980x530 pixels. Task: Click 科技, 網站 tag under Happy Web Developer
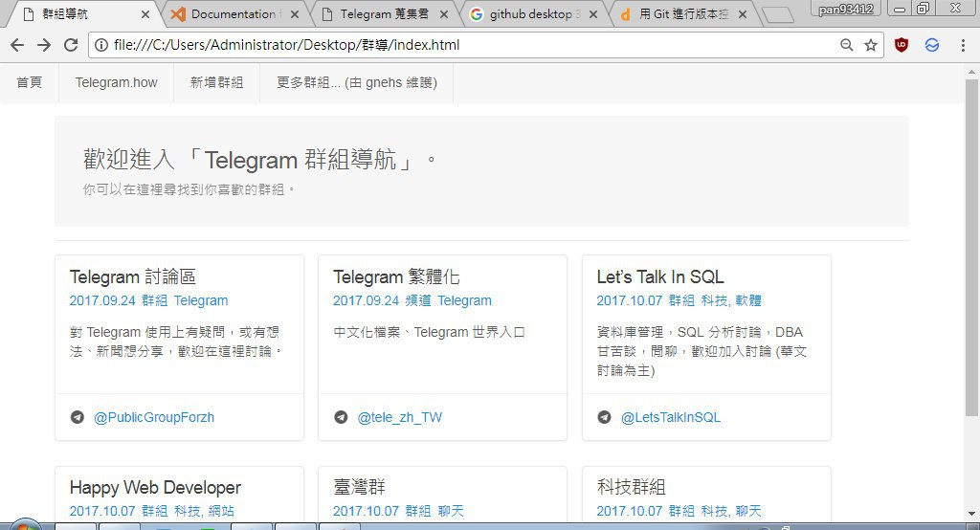(205, 511)
